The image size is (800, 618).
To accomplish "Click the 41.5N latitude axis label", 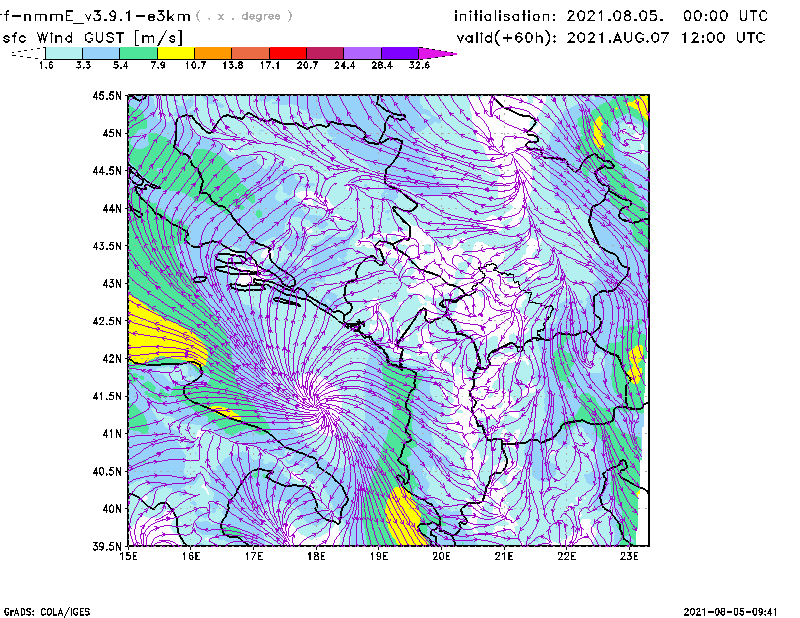I will point(107,396).
